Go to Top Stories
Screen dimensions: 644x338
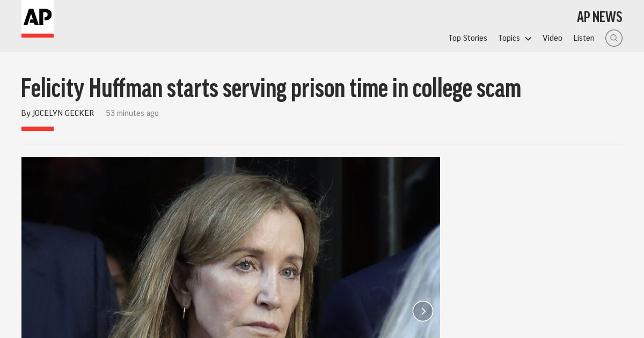click(x=467, y=38)
